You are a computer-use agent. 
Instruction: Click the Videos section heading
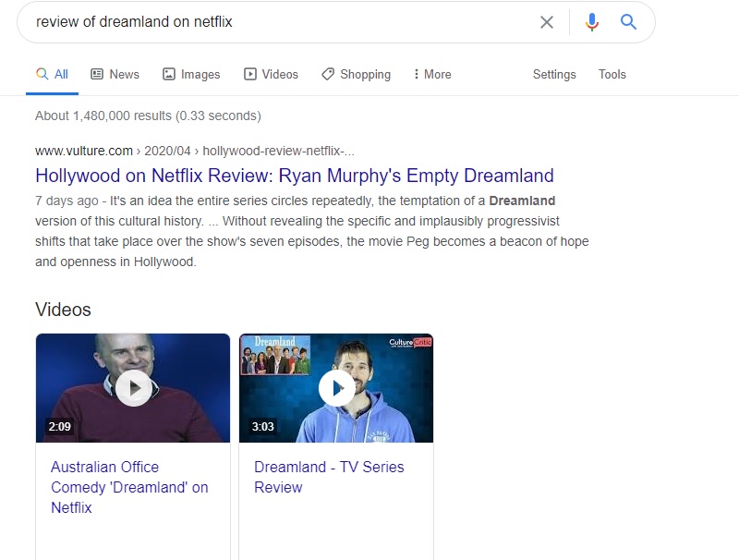[63, 310]
